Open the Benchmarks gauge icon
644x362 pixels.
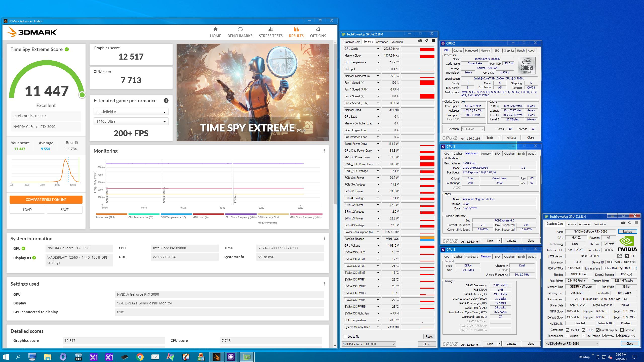pos(240,29)
